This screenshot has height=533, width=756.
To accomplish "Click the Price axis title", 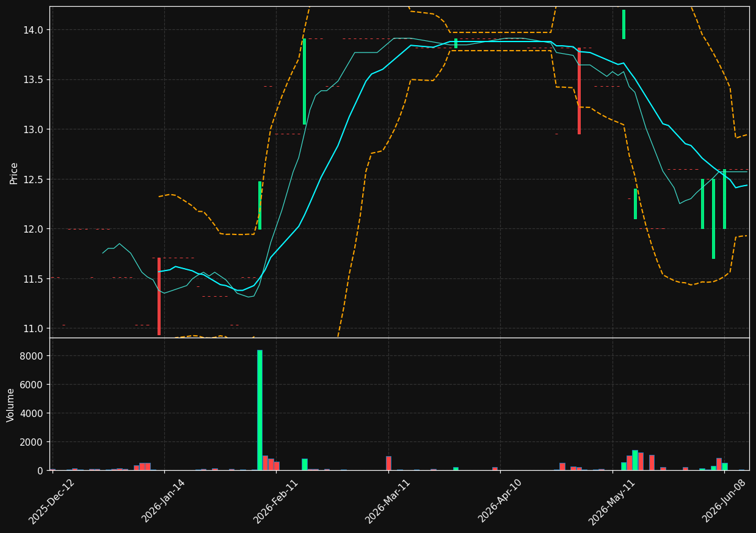I will point(13,173).
